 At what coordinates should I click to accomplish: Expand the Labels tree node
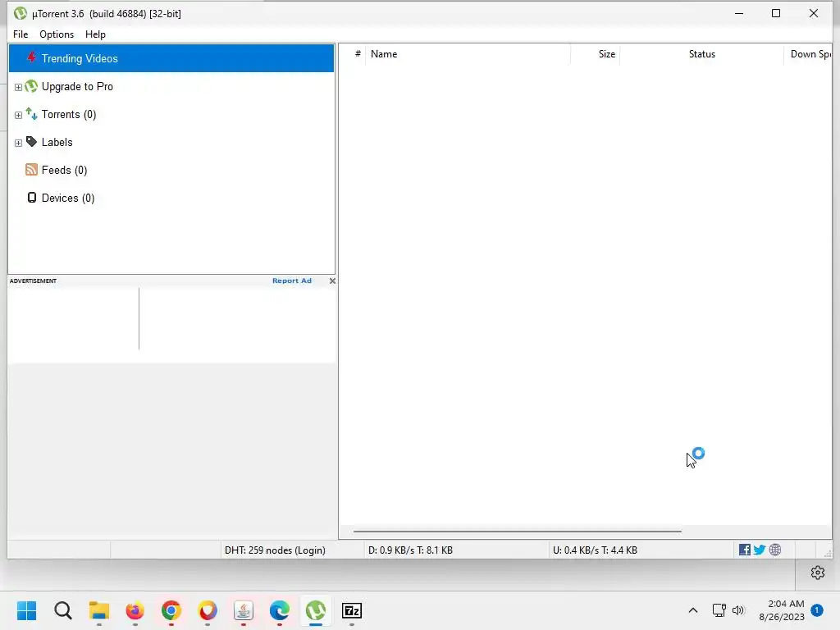18,143
